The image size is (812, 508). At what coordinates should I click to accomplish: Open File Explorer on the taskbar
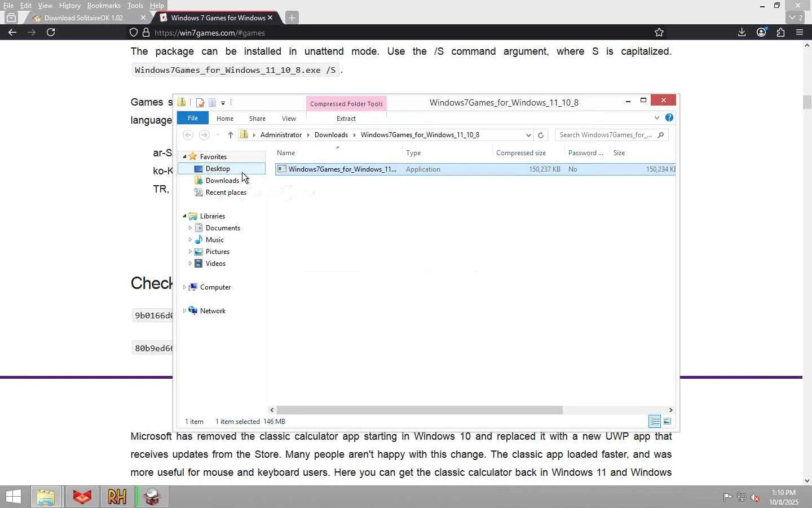46,497
